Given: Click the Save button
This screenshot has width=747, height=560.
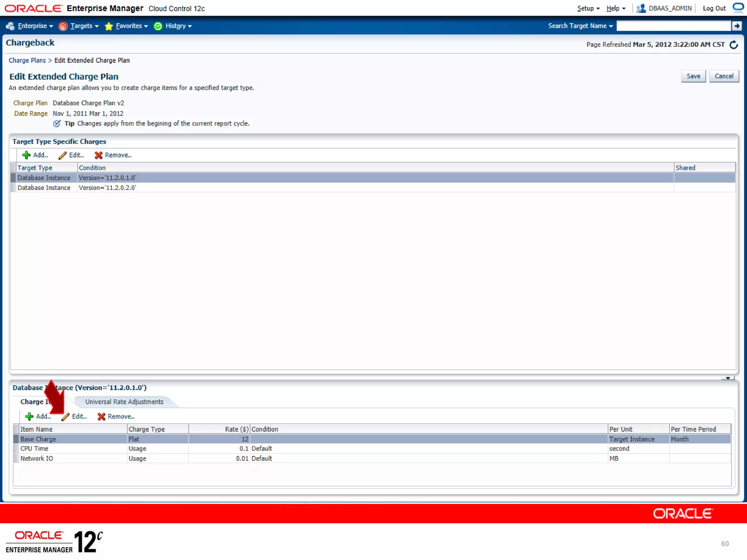Looking at the screenshot, I should (x=693, y=76).
